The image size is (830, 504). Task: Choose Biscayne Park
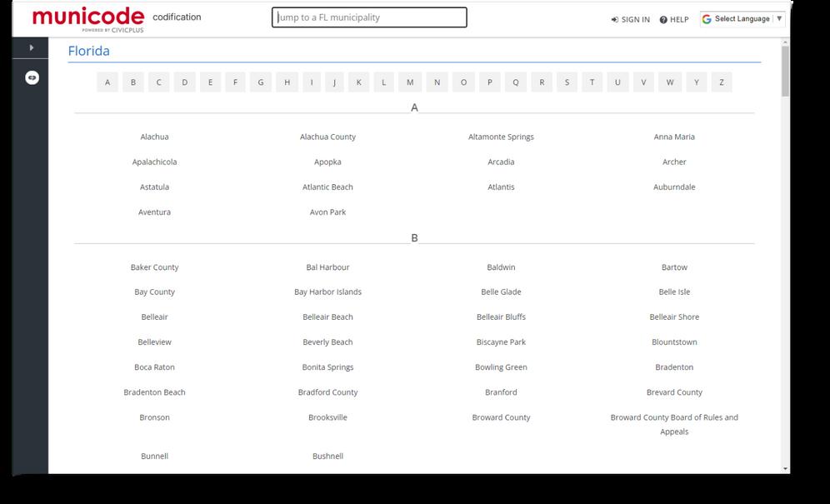coord(501,342)
